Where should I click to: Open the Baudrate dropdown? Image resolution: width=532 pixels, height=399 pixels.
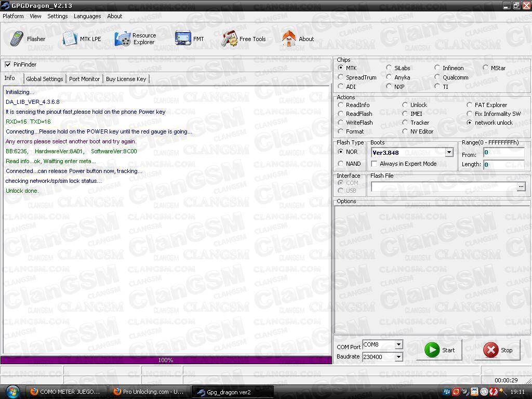pos(399,357)
